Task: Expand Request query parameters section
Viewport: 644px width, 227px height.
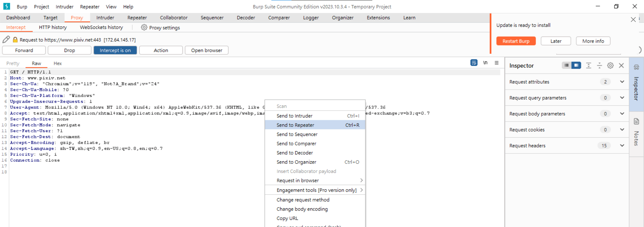Action: pos(622,98)
